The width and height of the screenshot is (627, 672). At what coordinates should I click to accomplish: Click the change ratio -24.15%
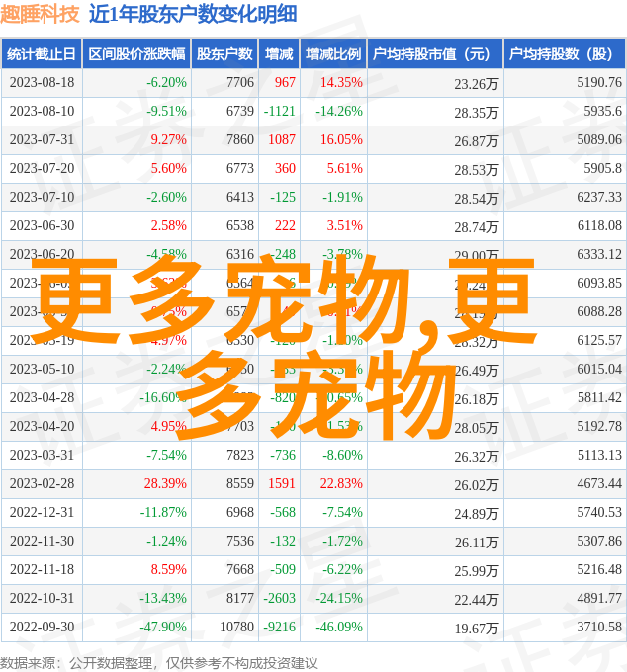[339, 598]
